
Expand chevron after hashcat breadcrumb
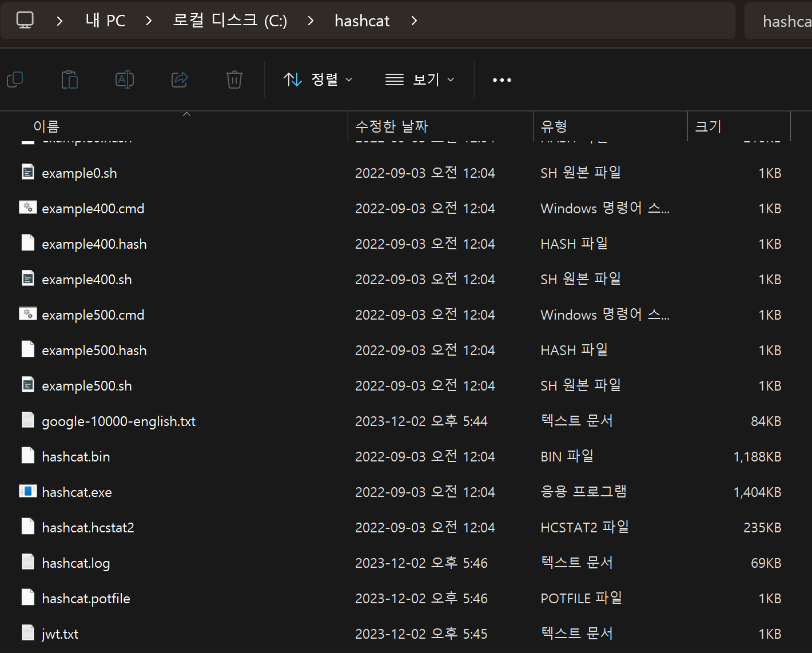point(414,21)
